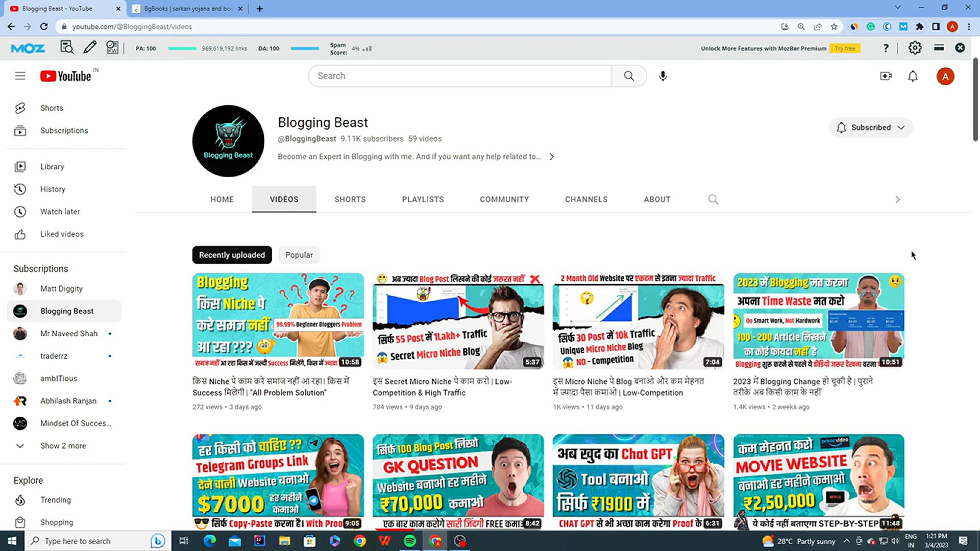Open the Abhilash Ranjan channel
Viewport: 980px width, 551px height.
(64, 401)
